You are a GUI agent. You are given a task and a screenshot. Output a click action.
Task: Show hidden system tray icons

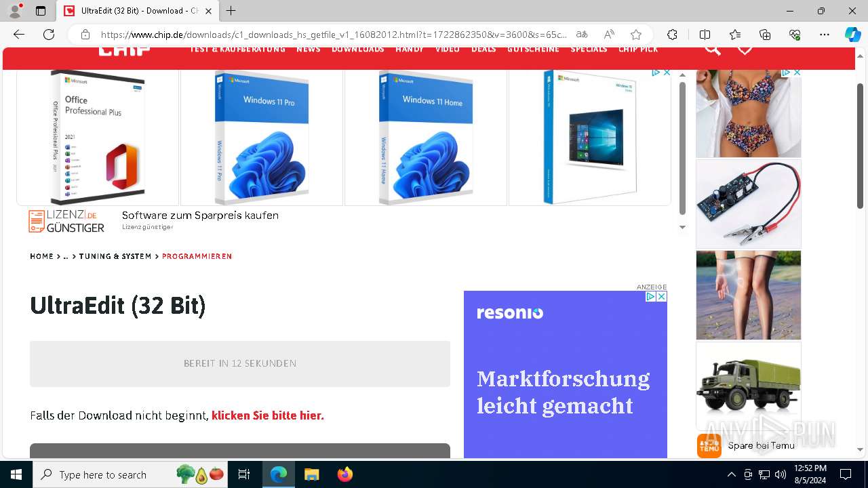tap(731, 474)
